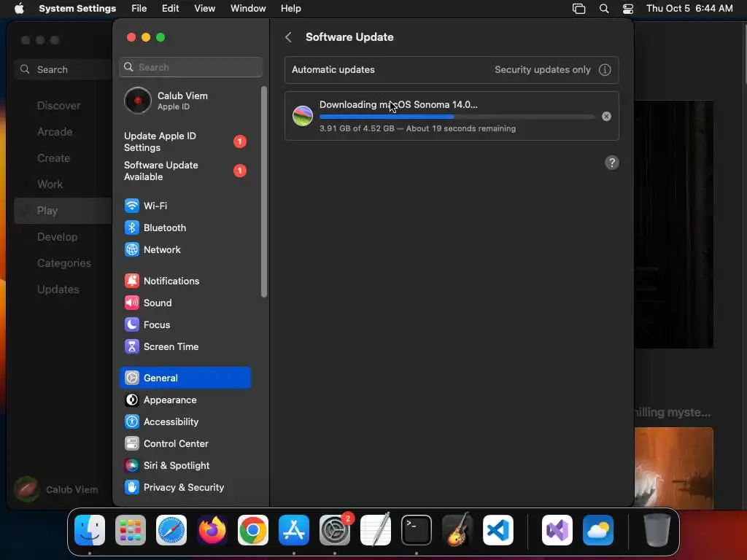Image resolution: width=747 pixels, height=560 pixels.
Task: Open the View menu
Action: coord(204,9)
